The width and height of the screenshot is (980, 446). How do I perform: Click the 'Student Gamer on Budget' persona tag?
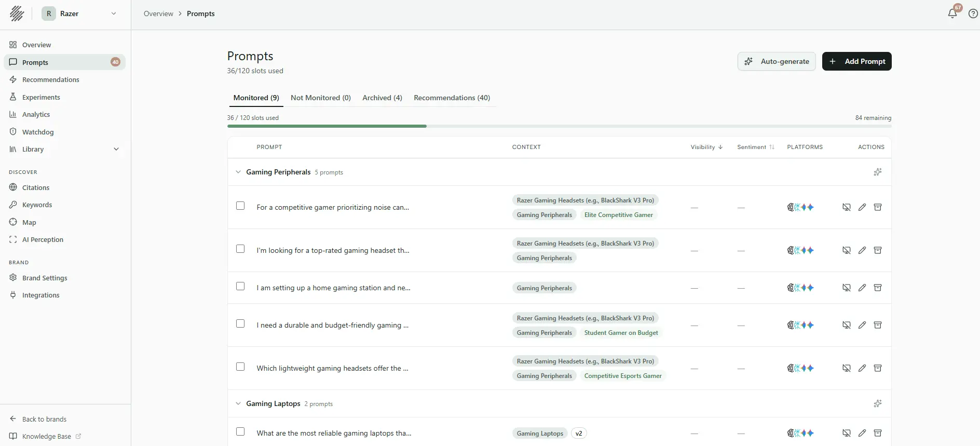point(621,332)
